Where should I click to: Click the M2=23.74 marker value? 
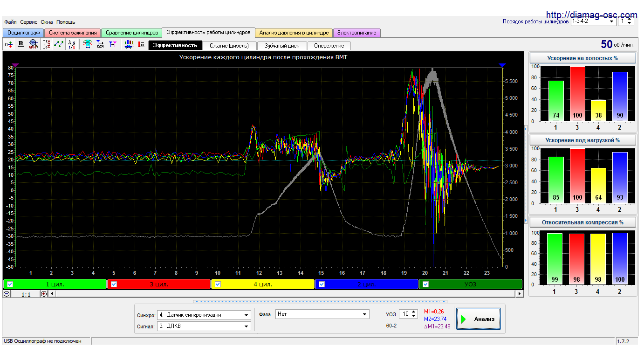point(436,319)
